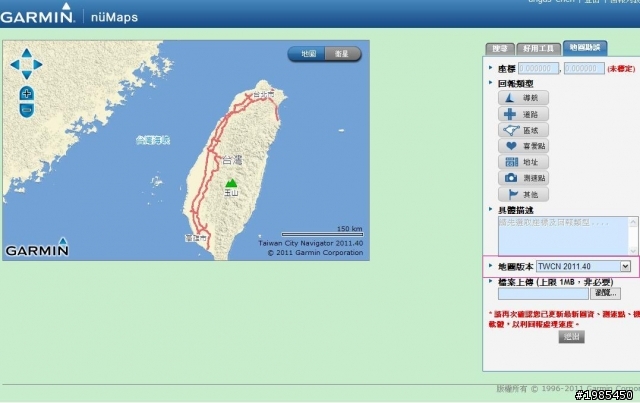Choose the 導航 navigation report type

click(x=523, y=98)
